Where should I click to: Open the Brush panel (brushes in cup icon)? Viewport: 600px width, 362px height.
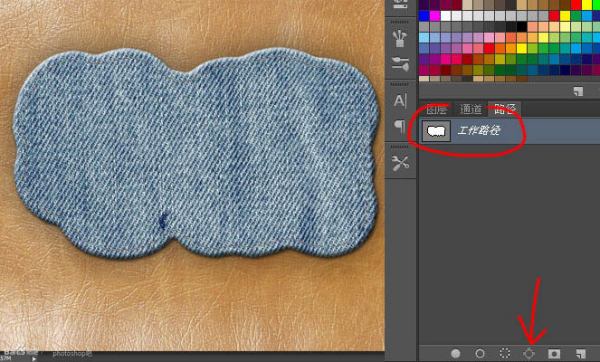tap(400, 39)
